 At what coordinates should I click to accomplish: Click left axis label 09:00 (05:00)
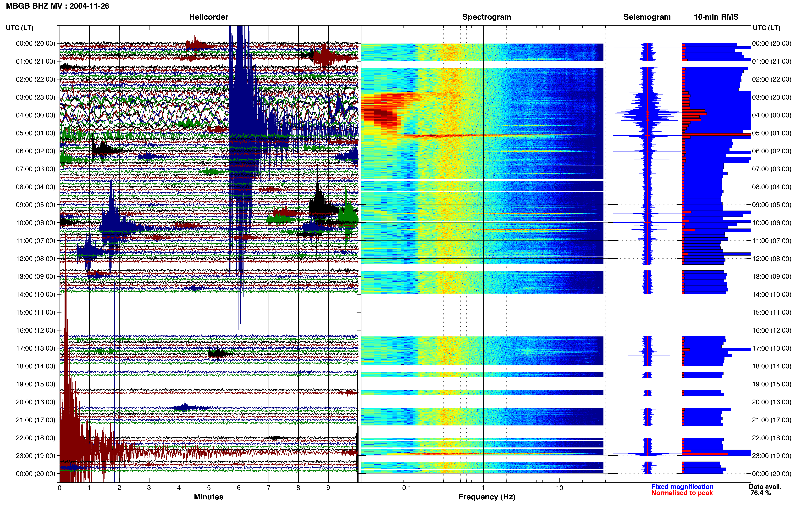point(36,205)
